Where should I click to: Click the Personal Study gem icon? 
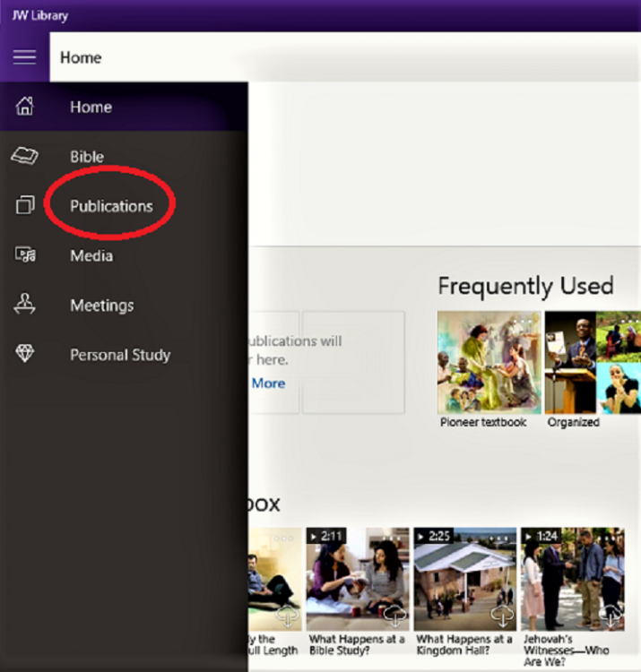point(24,354)
